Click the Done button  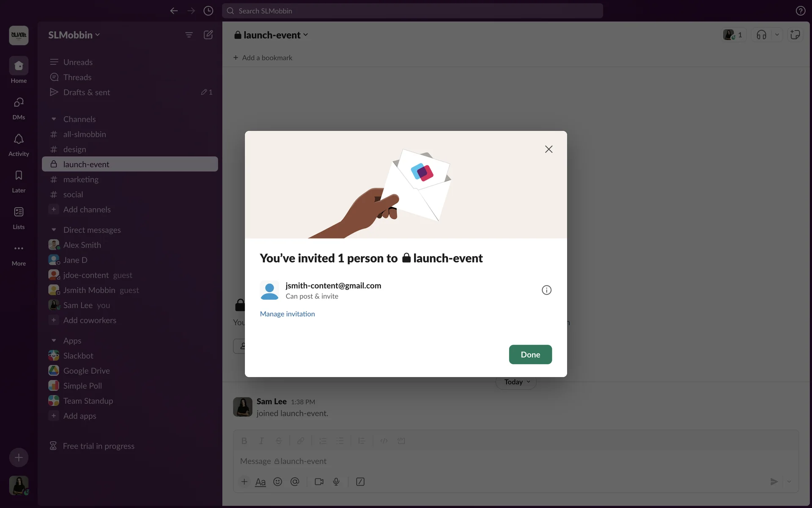tap(530, 354)
